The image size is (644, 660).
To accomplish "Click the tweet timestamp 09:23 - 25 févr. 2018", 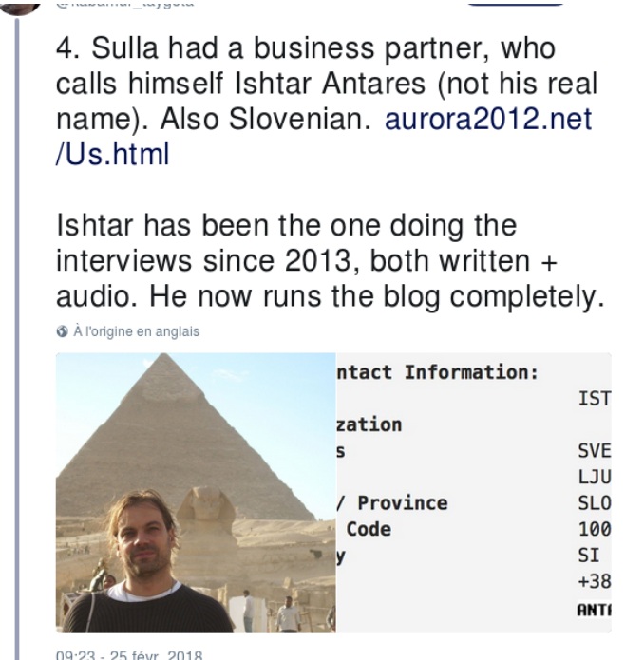I will (128, 653).
